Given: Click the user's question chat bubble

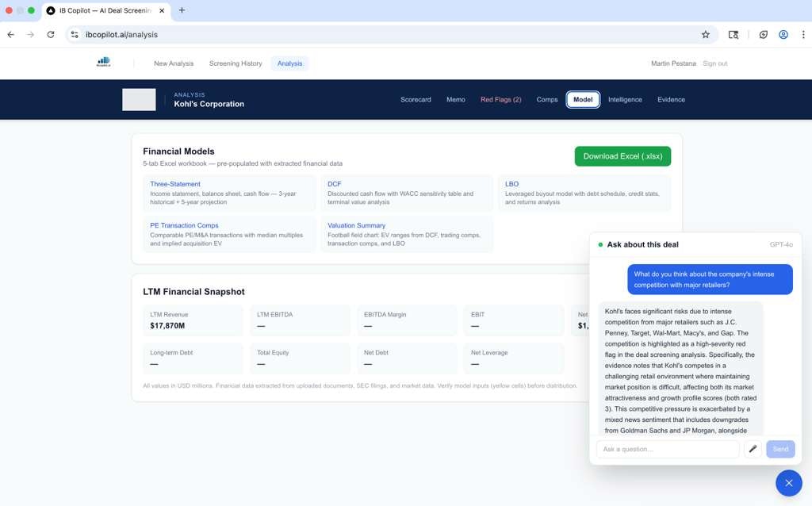Looking at the screenshot, I should [710, 280].
